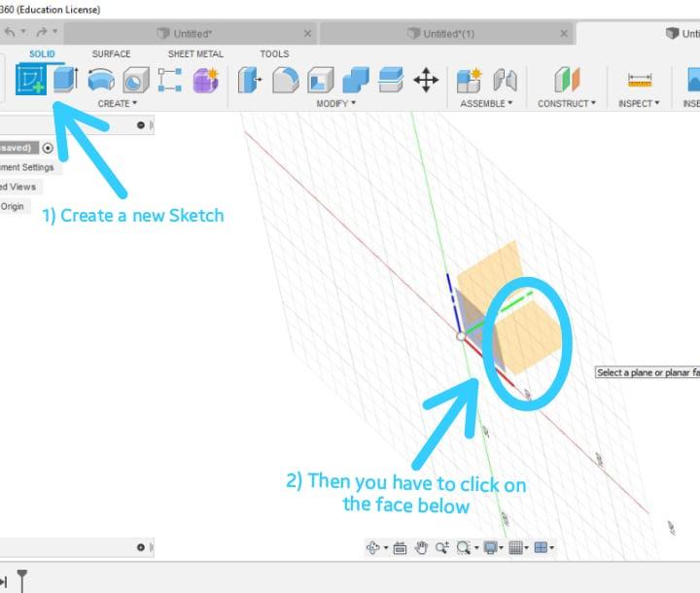Viewport: 700px width, 593px height.
Task: Click the Offset Plane construct icon
Action: coord(567,80)
